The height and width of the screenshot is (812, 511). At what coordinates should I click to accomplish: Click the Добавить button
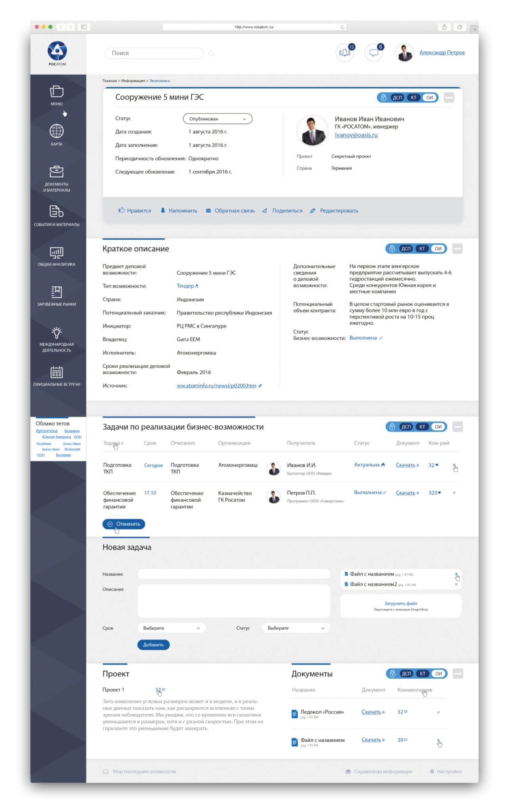pyautogui.click(x=153, y=645)
